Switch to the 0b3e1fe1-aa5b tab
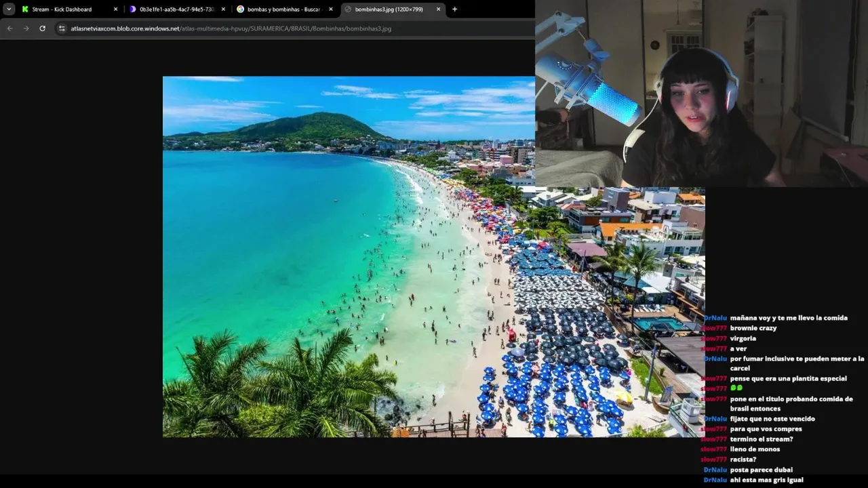Viewport: 868px width, 488px height. click(178, 9)
